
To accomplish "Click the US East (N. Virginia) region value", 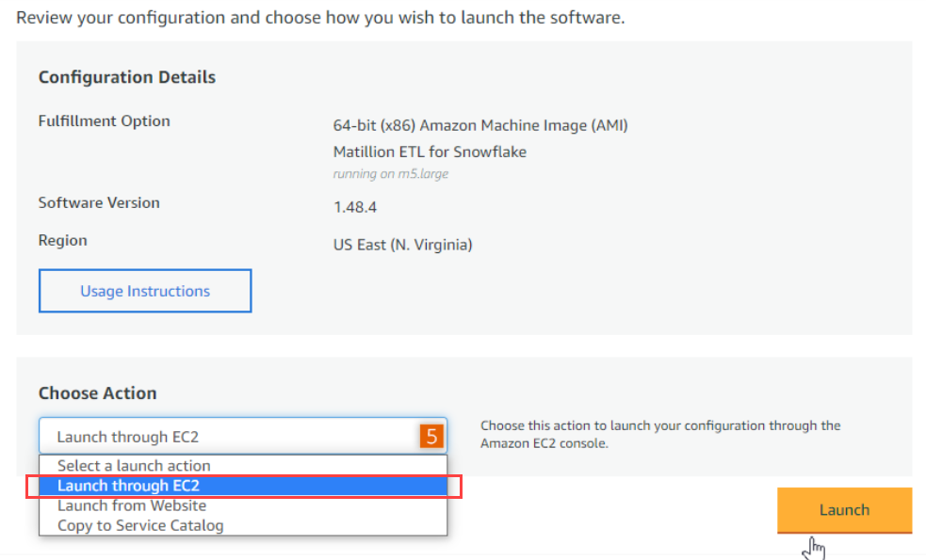I will [402, 245].
